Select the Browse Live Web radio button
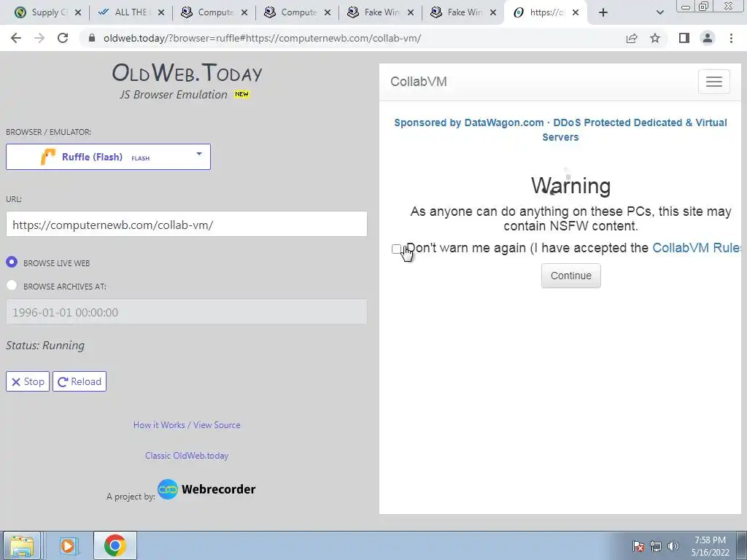 click(12, 262)
